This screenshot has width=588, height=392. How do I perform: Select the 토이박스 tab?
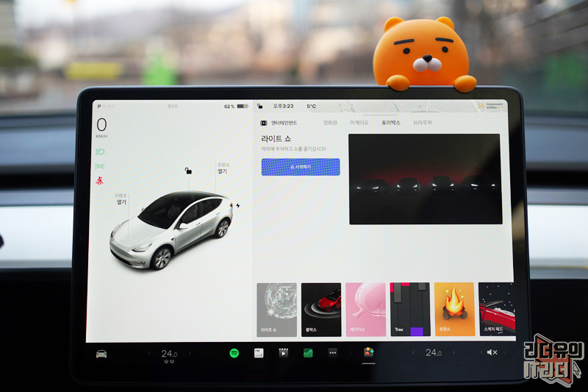point(391,123)
